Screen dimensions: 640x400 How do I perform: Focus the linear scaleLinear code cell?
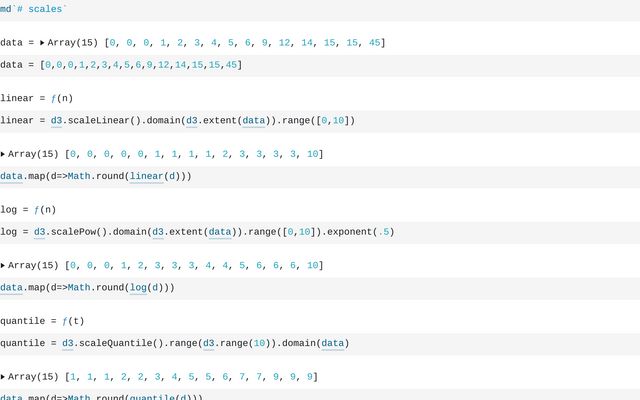[x=400, y=121]
